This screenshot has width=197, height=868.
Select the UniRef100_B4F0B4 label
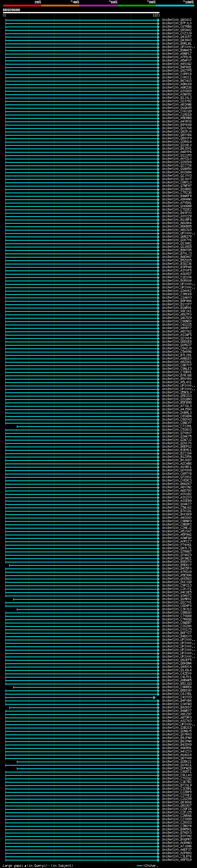point(177,700)
